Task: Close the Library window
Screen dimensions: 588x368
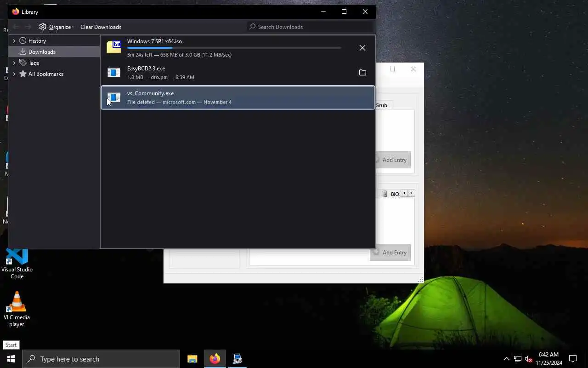Action: point(365,11)
